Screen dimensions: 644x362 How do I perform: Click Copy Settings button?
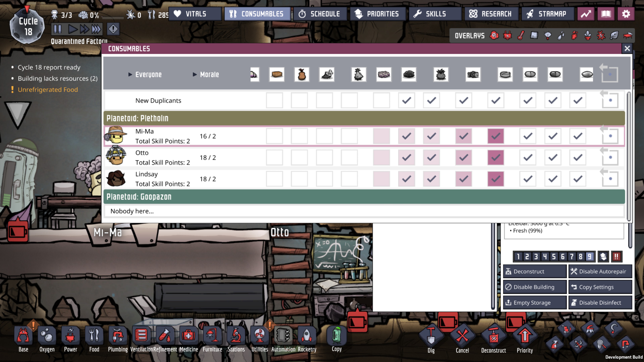click(600, 287)
